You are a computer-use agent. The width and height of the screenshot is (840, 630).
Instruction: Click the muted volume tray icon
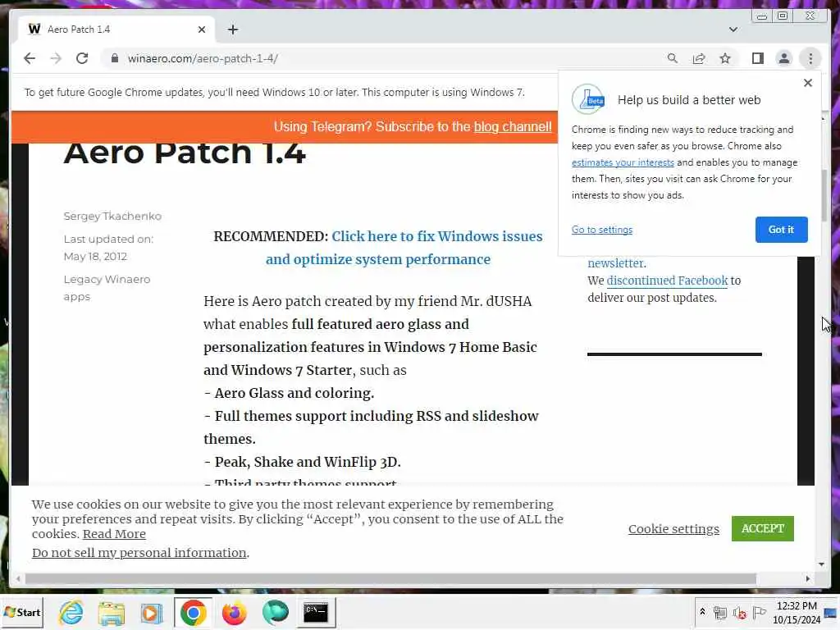click(740, 612)
